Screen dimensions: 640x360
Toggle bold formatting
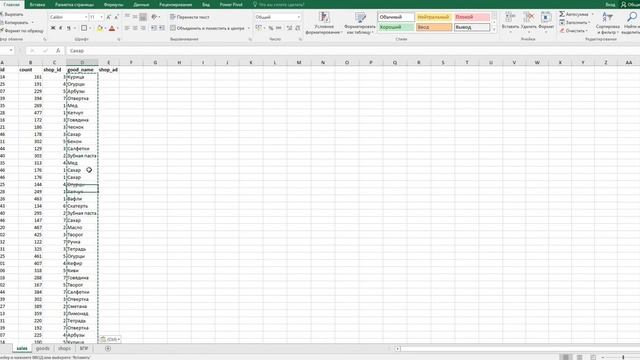[x=53, y=28]
